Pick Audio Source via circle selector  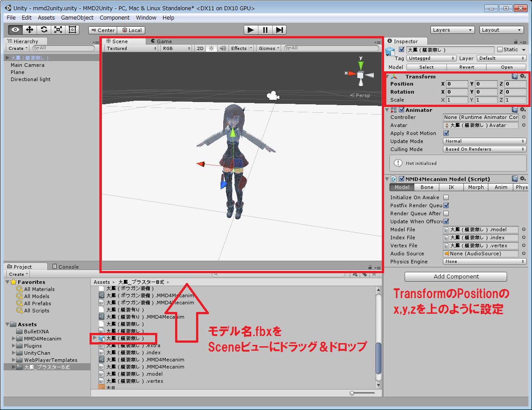tap(524, 254)
